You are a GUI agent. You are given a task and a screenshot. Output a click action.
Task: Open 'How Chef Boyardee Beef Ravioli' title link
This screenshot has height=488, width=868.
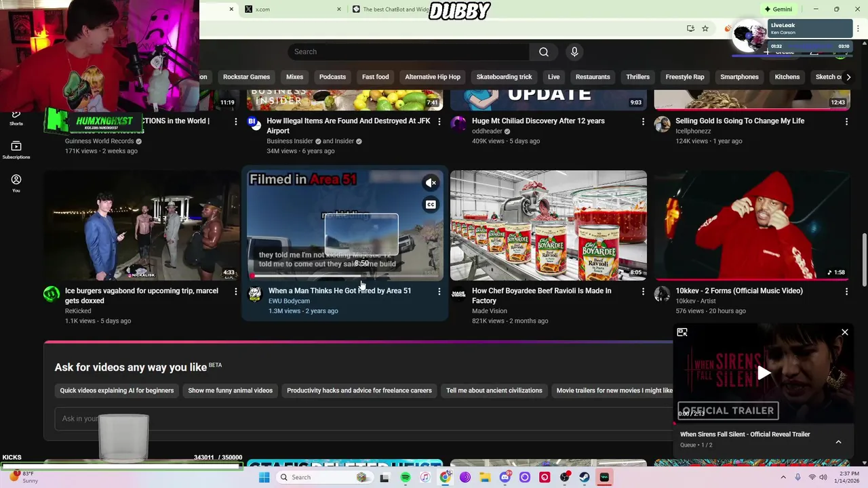click(x=542, y=296)
